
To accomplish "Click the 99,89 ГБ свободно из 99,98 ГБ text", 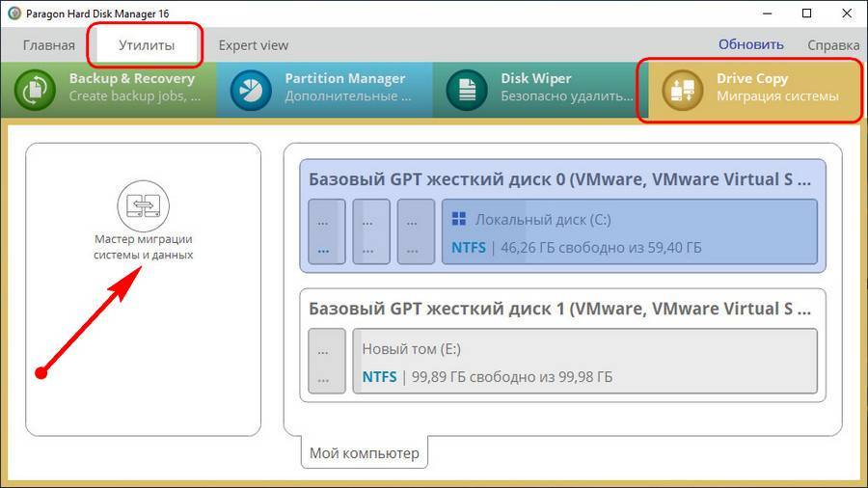I will (512, 377).
